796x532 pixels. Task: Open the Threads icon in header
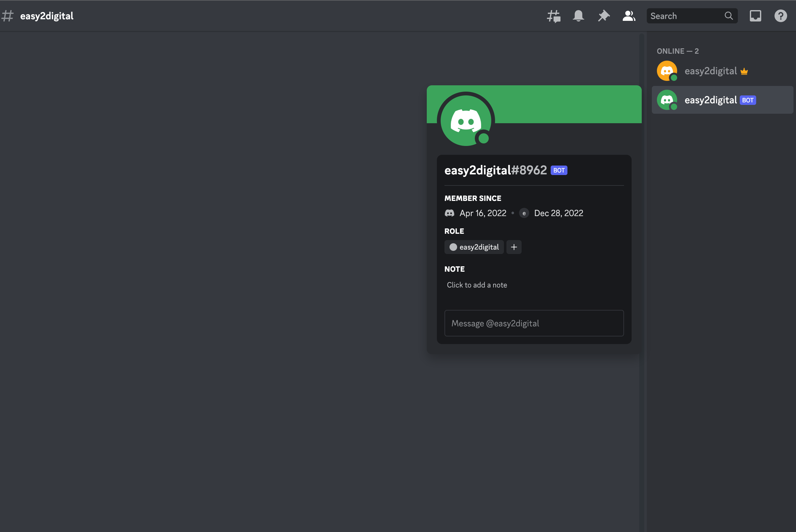(553, 16)
